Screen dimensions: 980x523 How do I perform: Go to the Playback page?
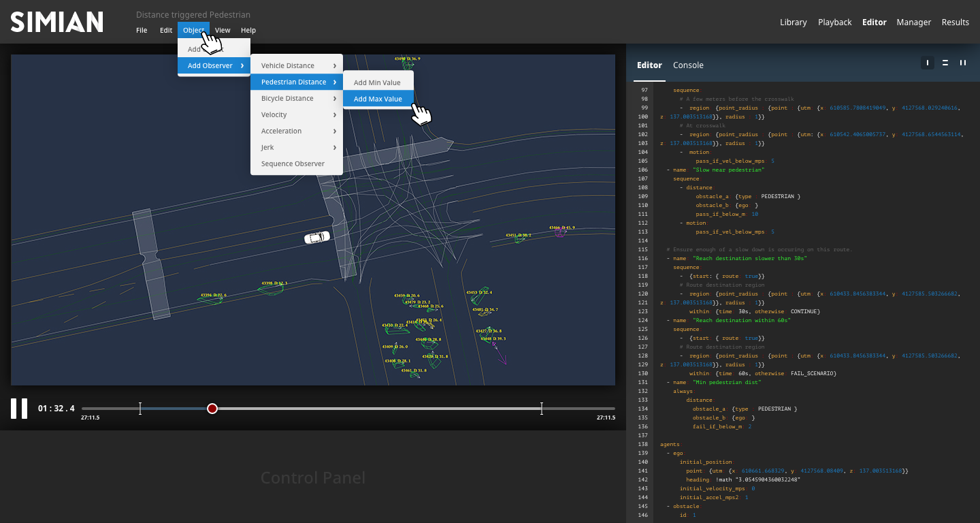coord(834,22)
